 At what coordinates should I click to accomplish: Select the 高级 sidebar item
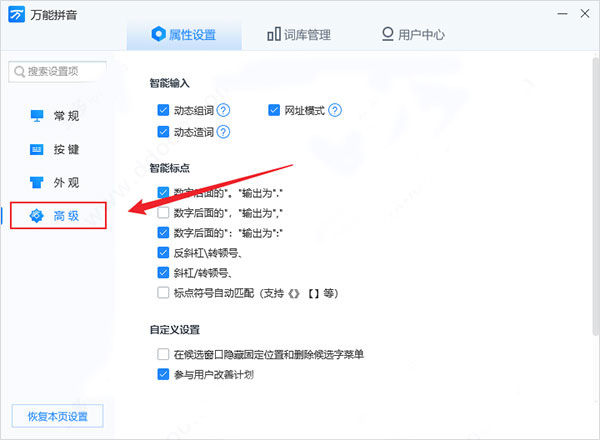point(58,215)
